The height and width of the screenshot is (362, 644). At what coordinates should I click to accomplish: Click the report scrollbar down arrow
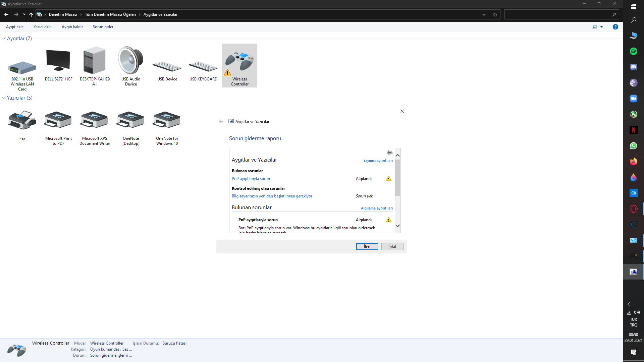(397, 226)
